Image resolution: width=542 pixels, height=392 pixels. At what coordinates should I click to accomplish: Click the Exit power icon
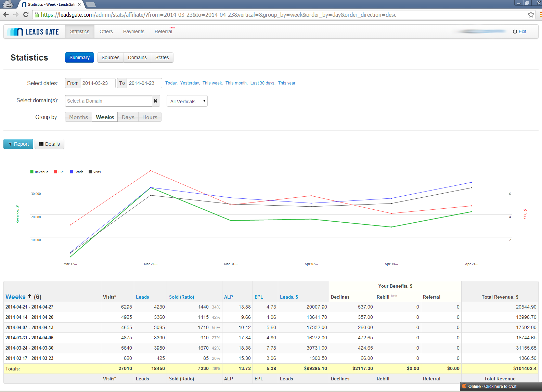[515, 31]
